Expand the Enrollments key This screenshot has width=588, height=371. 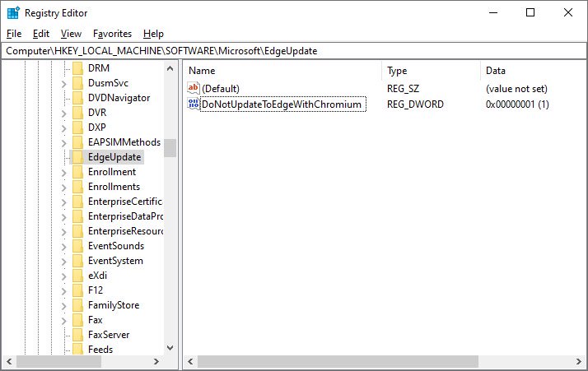click(x=63, y=188)
